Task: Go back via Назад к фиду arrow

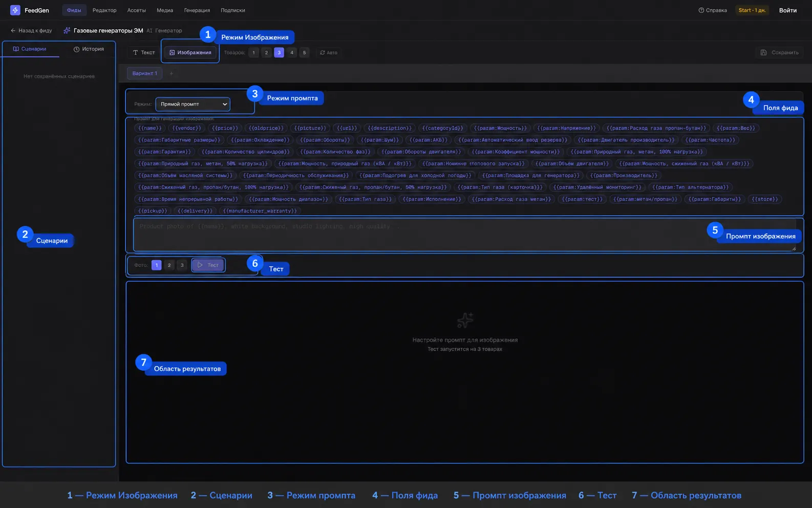Action: coord(31,31)
